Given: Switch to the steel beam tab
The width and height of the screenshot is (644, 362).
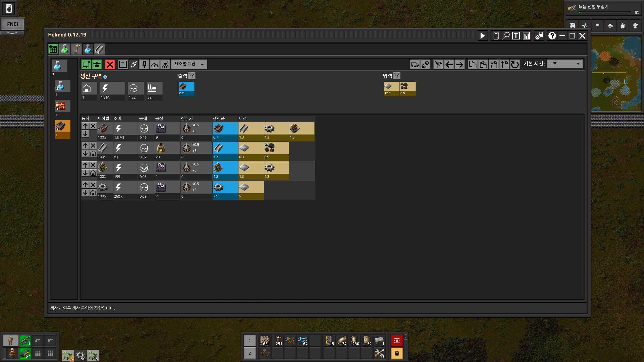Looking at the screenshot, I should click(99, 49).
